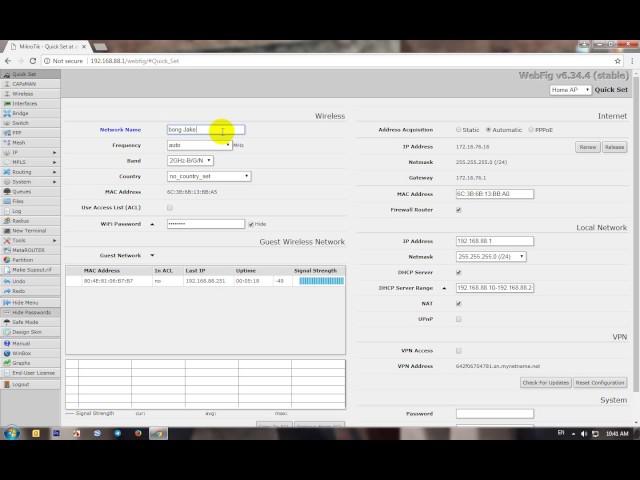The image size is (640, 480).
Task: Bookmark this page with the star
Action: (618, 61)
